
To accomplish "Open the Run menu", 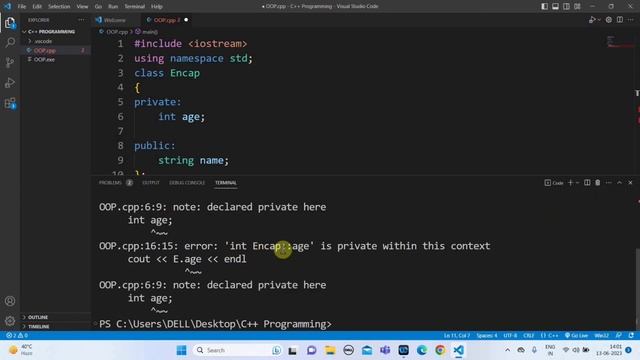I will click(113, 6).
